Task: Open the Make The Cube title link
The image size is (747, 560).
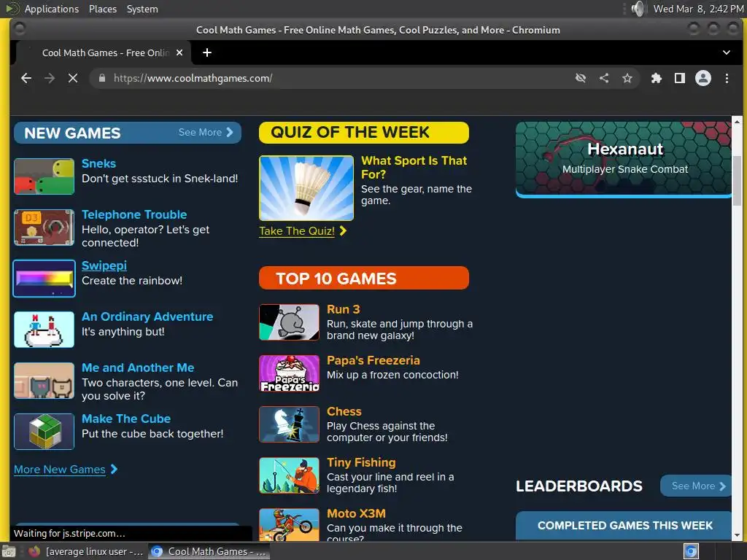Action: point(126,419)
